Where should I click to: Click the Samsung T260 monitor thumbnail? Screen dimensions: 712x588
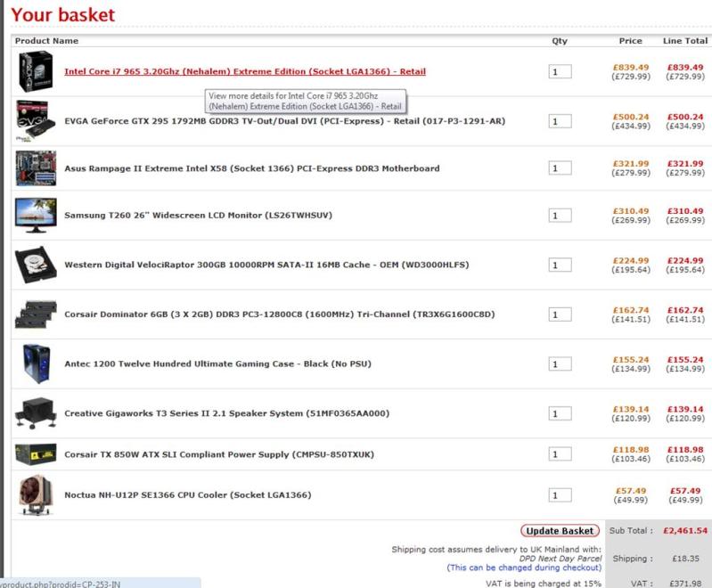[36, 216]
